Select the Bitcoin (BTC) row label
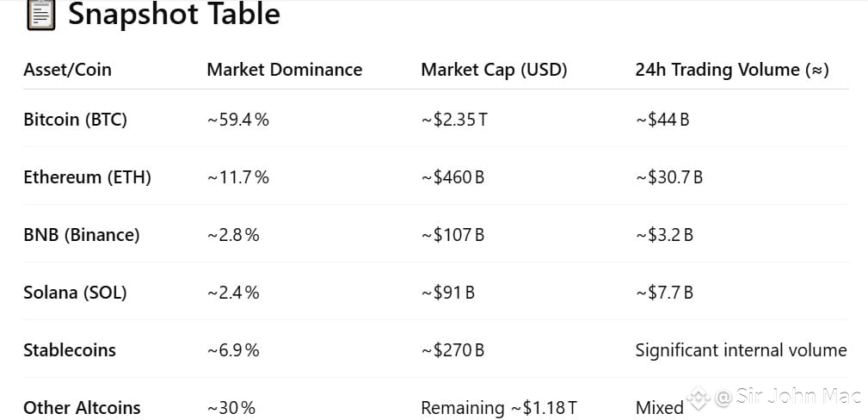The height and width of the screenshot is (420, 868). (x=76, y=120)
